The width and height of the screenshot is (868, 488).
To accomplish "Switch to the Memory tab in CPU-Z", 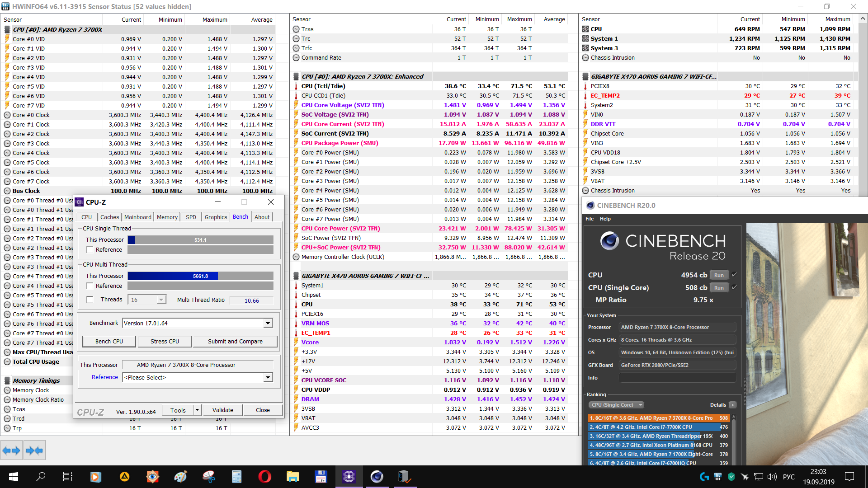I will [167, 217].
